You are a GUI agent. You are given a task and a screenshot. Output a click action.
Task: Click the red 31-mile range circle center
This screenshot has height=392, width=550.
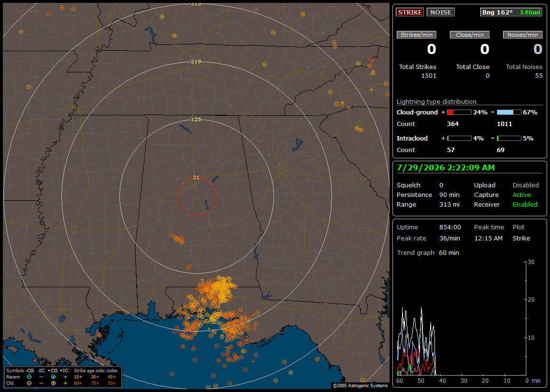(196, 196)
